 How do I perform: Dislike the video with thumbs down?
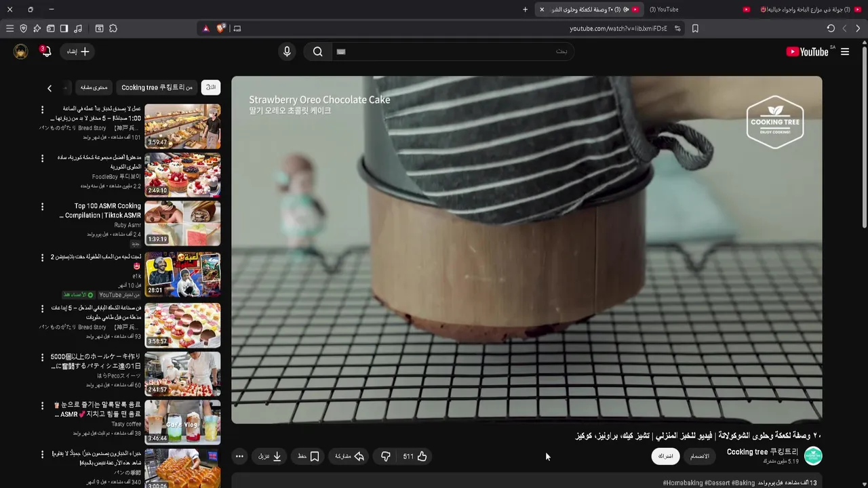385,456
